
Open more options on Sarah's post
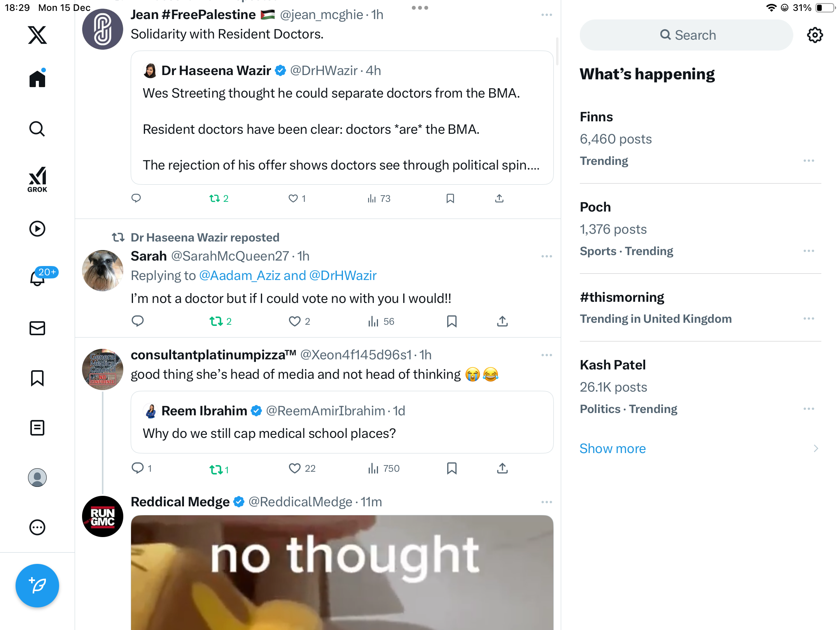click(x=546, y=256)
